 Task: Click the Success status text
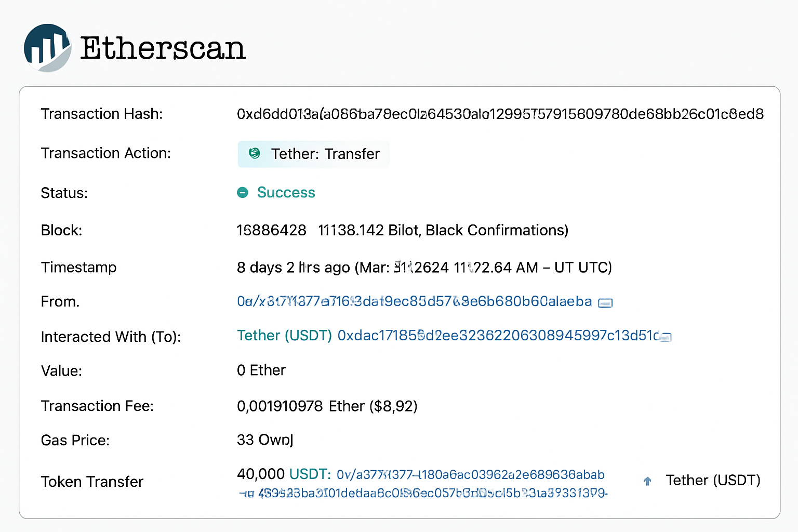(x=286, y=192)
